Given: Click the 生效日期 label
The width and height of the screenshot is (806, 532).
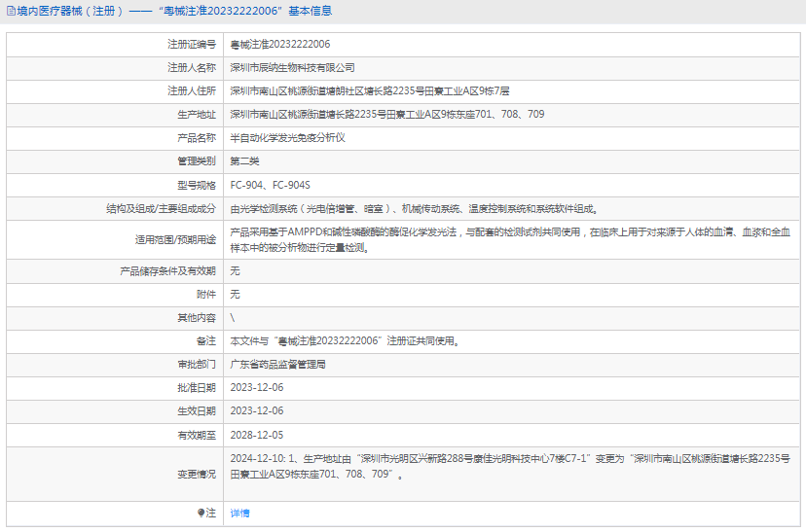Looking at the screenshot, I should [197, 410].
